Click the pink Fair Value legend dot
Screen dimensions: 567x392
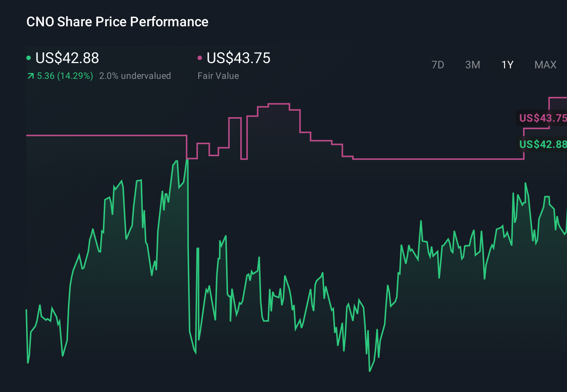200,58
